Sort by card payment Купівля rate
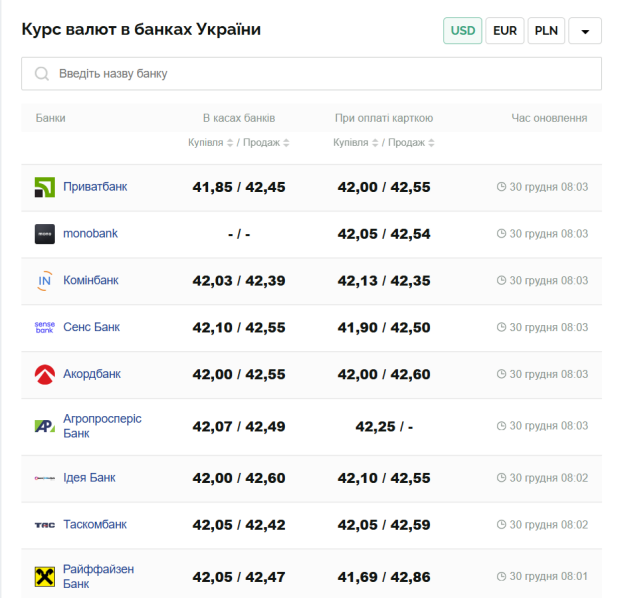 click(x=356, y=143)
